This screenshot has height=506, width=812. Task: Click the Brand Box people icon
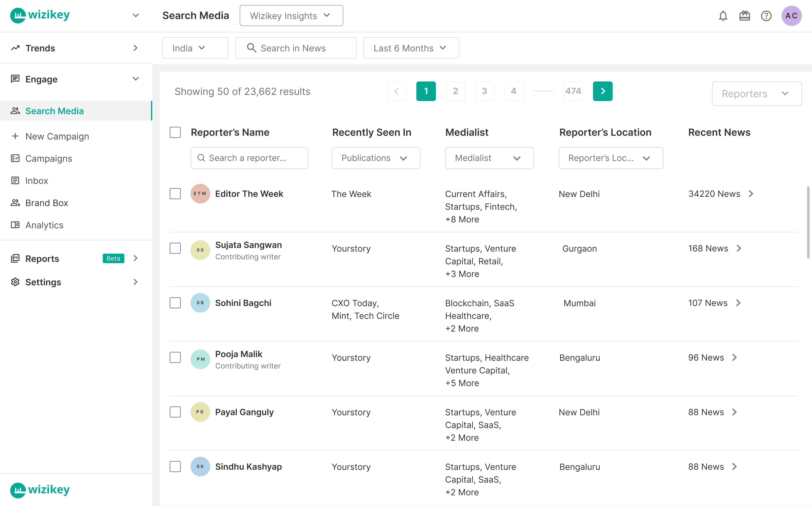tap(15, 203)
